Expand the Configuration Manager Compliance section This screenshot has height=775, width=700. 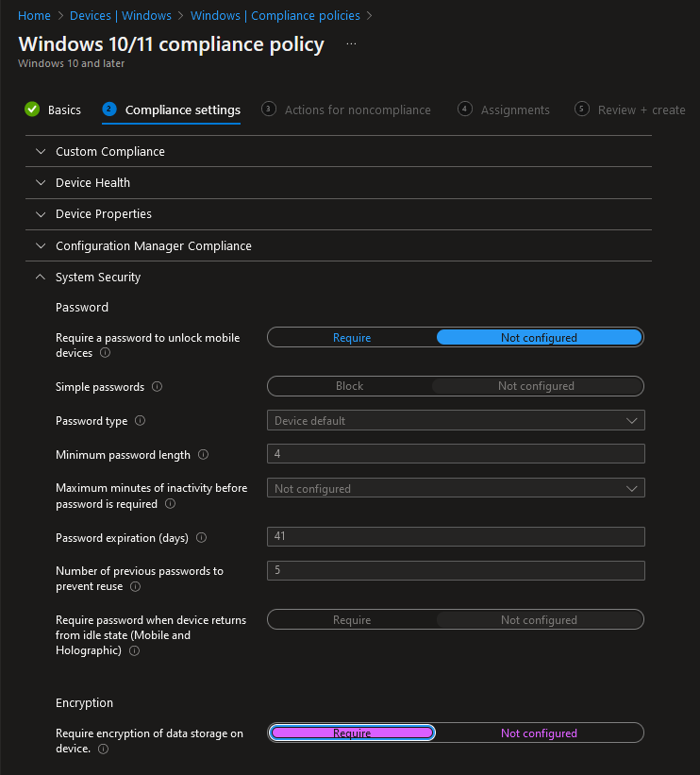[339, 245]
